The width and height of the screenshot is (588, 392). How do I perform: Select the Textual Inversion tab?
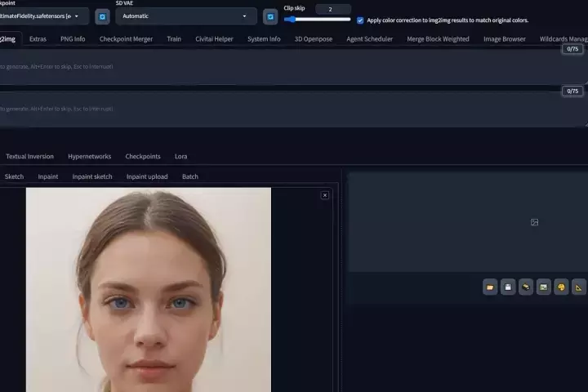[x=29, y=157]
